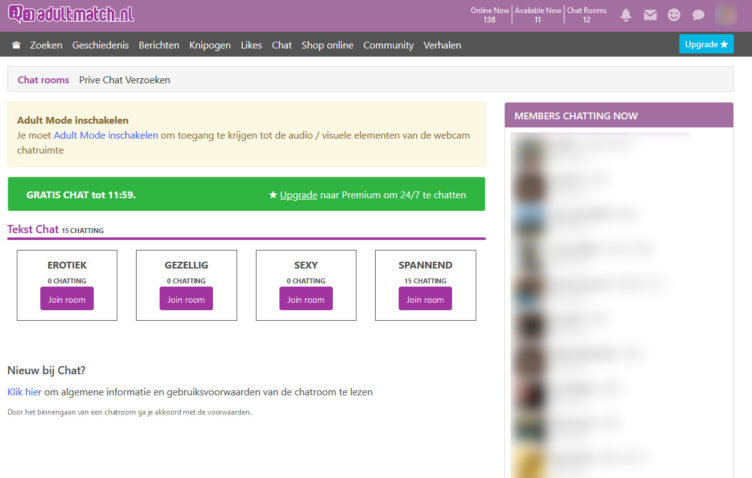752x478 pixels.
Task: Click the 'Klik hier' link
Action: (24, 392)
